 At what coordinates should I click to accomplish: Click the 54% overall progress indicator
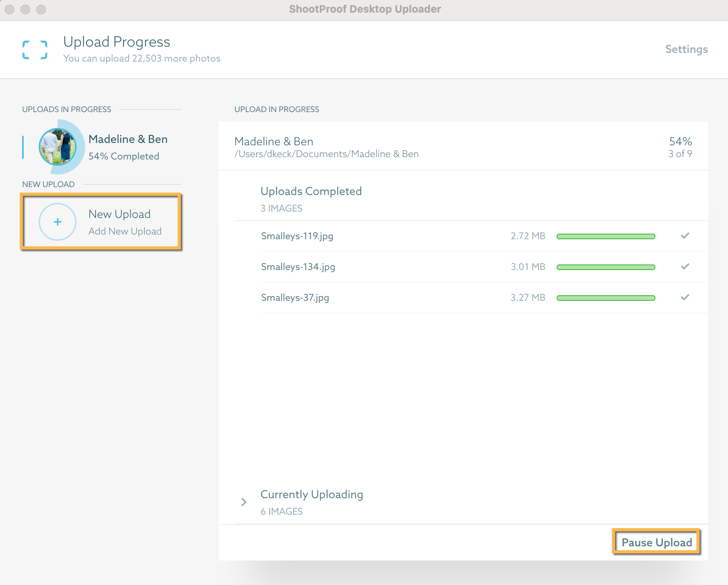[x=680, y=141]
